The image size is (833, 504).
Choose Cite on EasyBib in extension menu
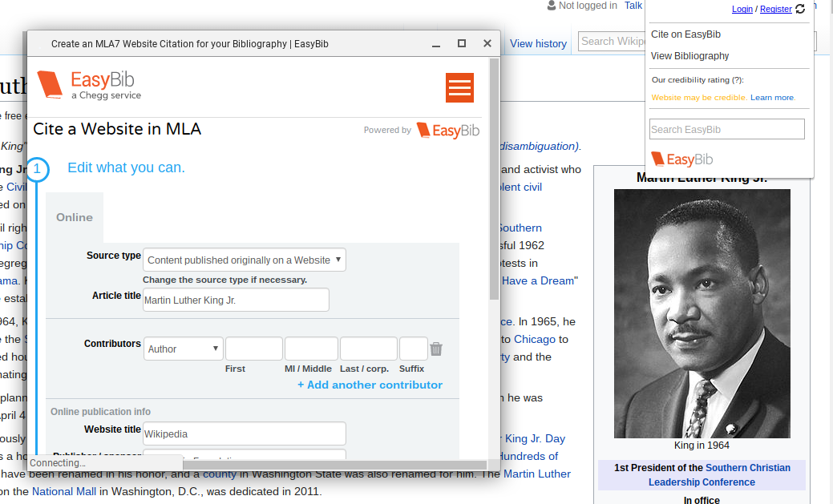685,34
